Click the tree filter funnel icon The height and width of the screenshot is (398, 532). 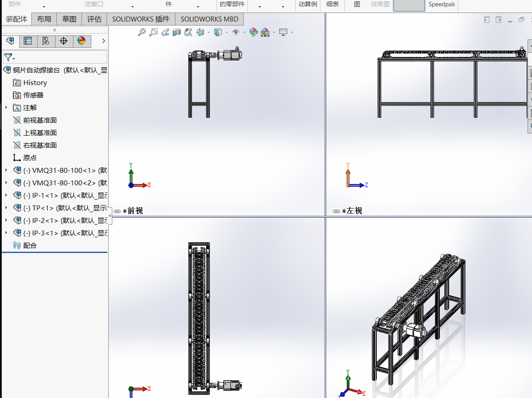coord(9,57)
